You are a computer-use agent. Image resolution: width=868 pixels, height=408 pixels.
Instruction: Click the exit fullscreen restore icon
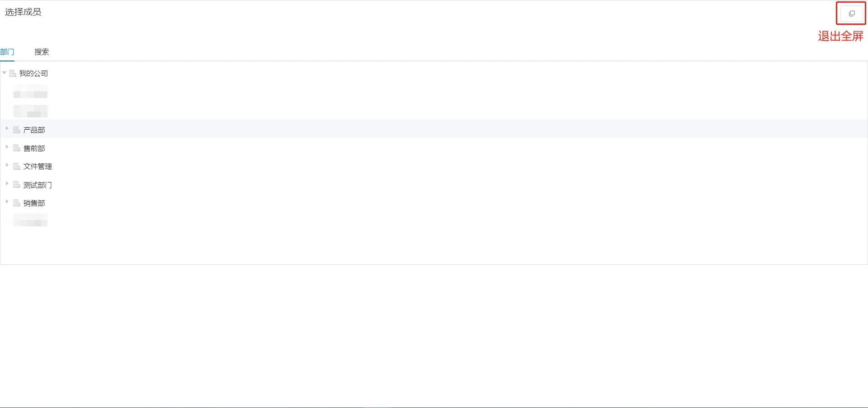click(852, 14)
